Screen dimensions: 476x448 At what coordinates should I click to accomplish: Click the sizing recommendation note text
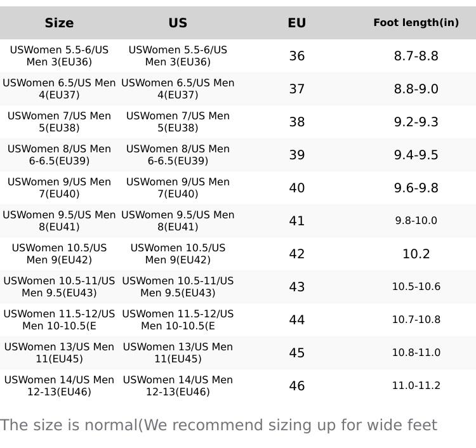[218, 425]
